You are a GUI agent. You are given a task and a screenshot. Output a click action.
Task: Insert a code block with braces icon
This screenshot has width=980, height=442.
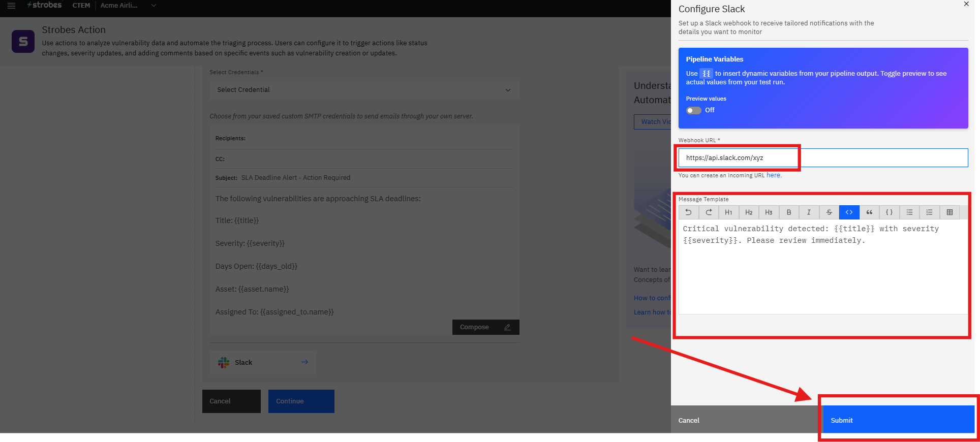click(889, 212)
